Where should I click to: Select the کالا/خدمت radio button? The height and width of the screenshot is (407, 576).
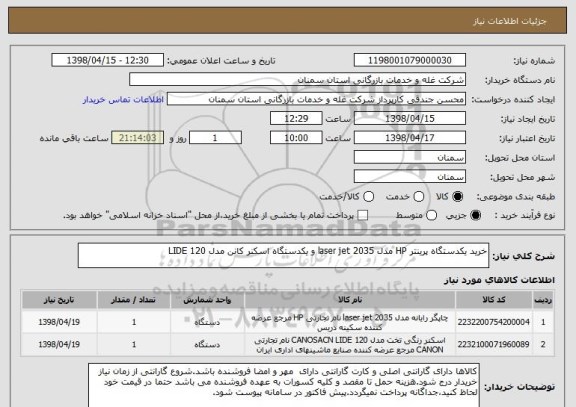coord(368,197)
